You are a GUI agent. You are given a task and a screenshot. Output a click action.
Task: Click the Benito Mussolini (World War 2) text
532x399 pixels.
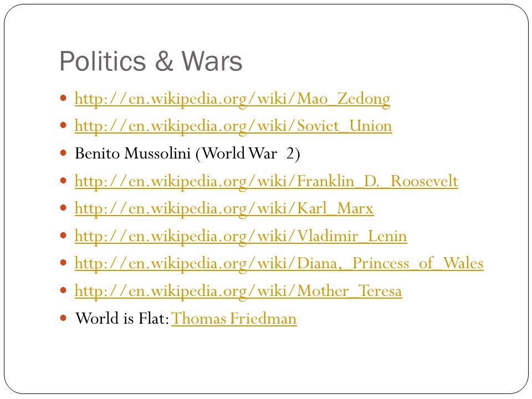(x=187, y=154)
